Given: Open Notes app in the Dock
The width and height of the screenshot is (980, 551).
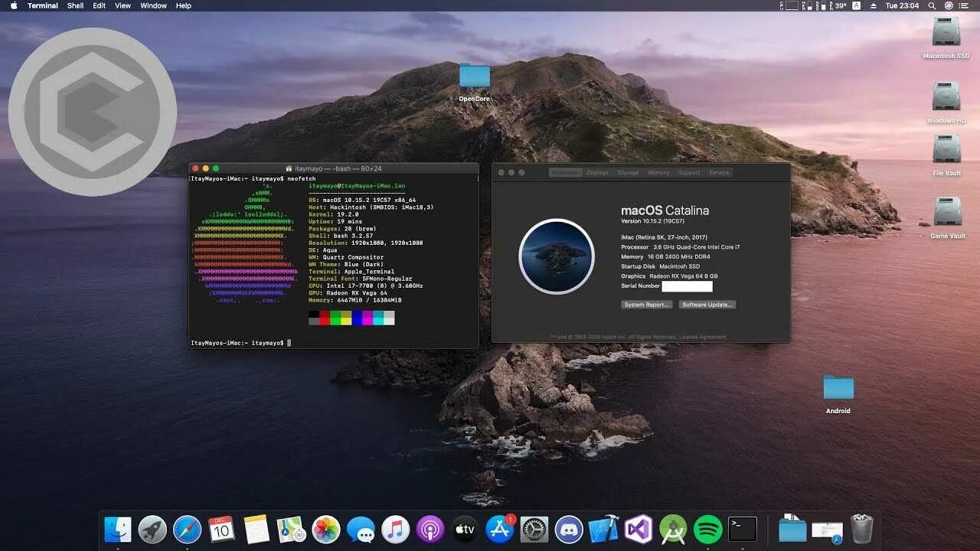Looking at the screenshot, I should pyautogui.click(x=257, y=529).
